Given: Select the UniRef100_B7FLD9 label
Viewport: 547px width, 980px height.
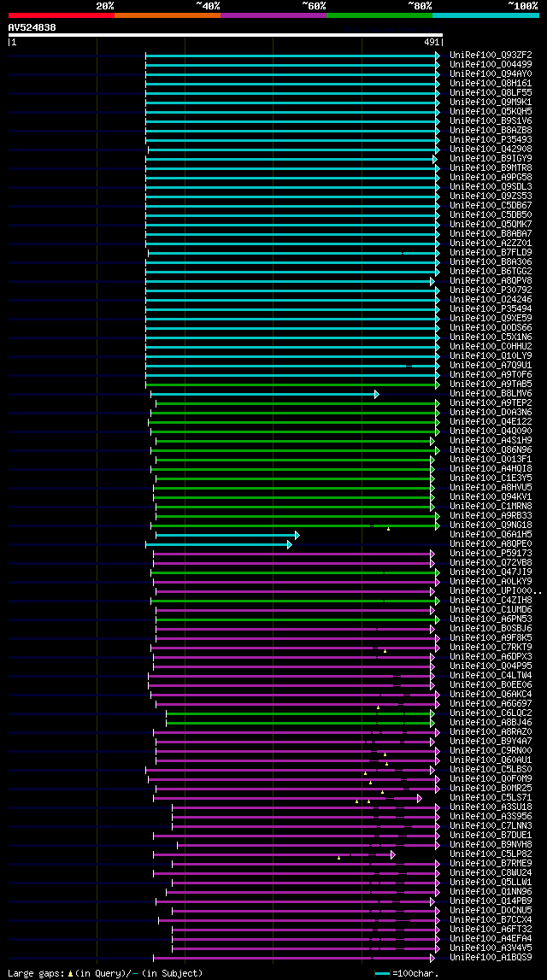Looking at the screenshot, I should [491, 253].
